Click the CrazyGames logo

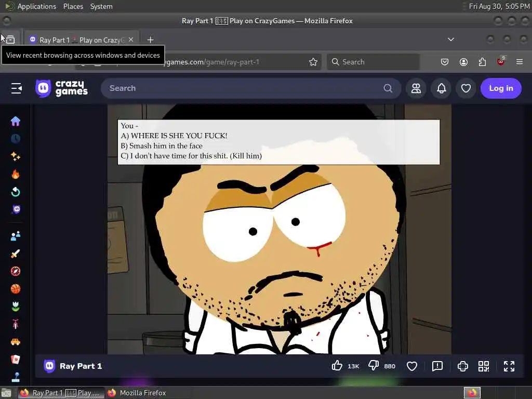[61, 88]
